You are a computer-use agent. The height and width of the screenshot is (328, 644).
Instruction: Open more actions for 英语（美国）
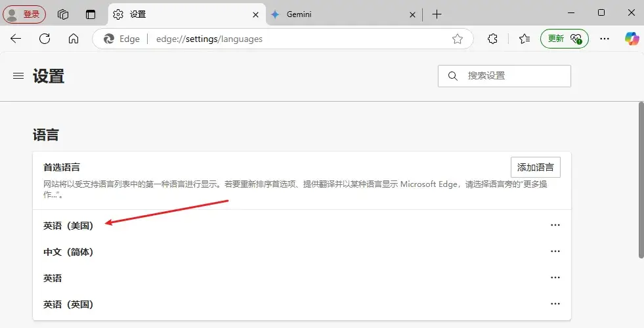pyautogui.click(x=555, y=225)
